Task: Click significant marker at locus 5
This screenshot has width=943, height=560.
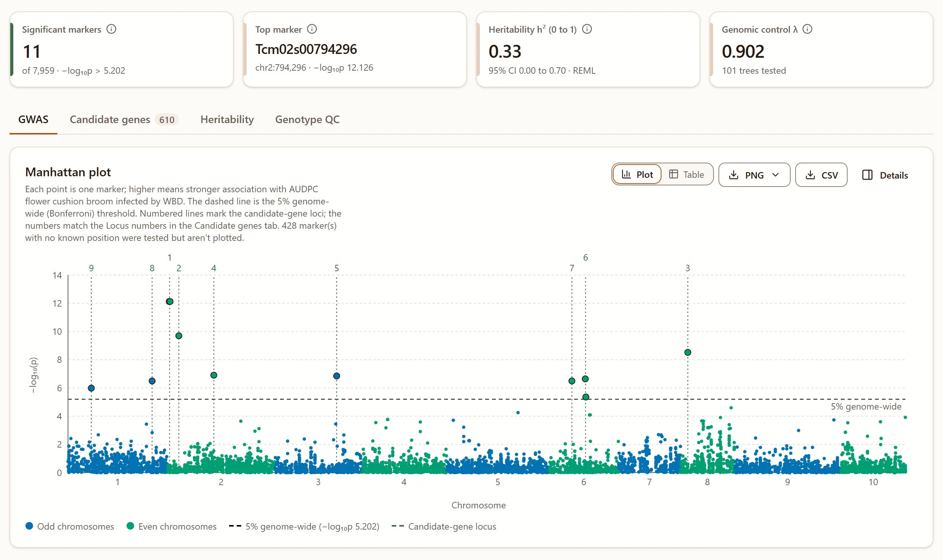Action: (x=337, y=376)
